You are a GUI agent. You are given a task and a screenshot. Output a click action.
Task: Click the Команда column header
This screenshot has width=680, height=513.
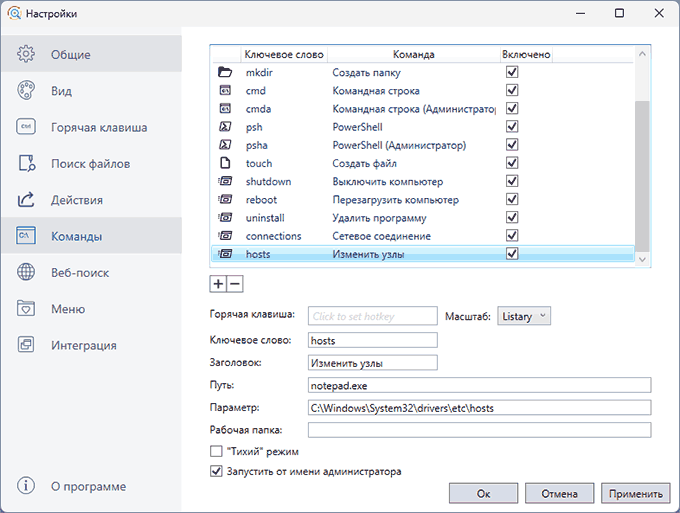(x=413, y=54)
